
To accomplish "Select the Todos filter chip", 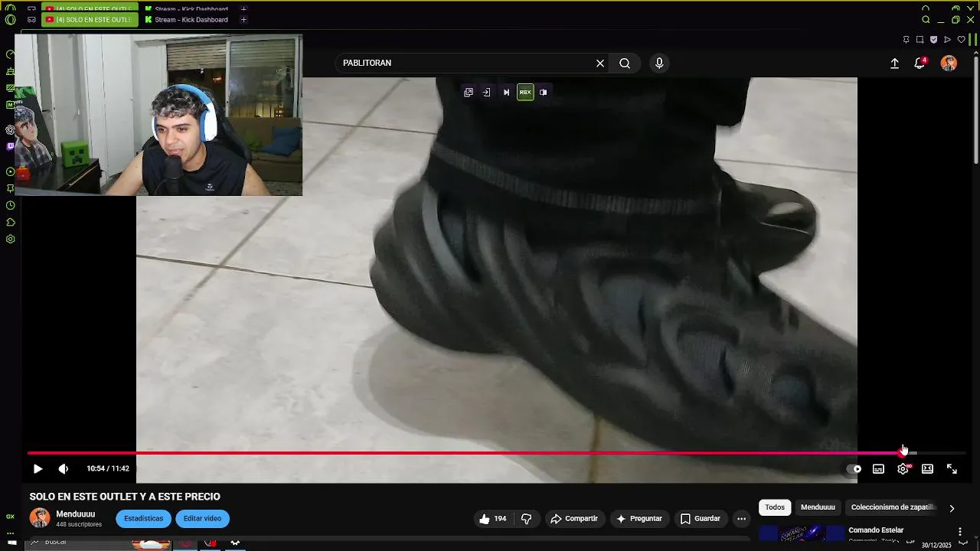I will [775, 507].
